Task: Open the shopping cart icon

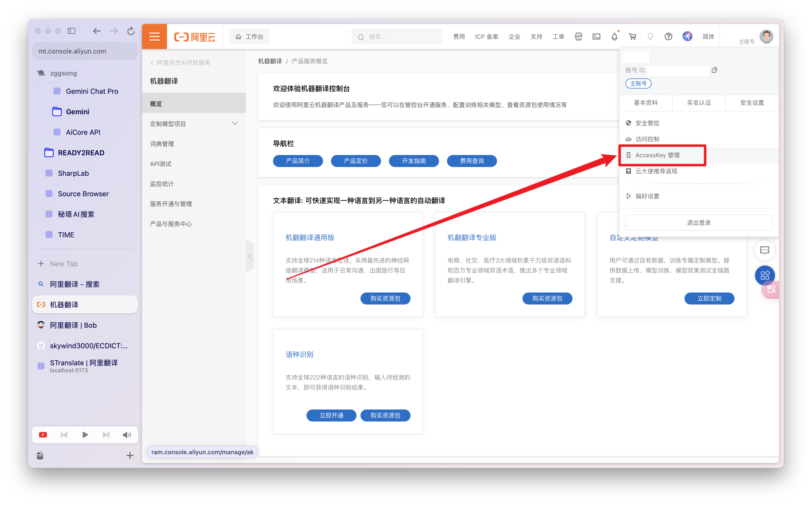Action: 632,37
